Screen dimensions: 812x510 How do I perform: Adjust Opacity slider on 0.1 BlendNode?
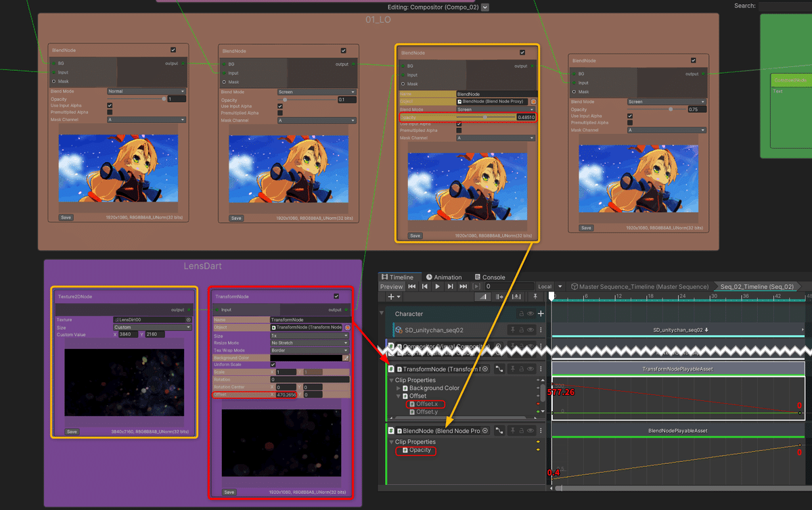tap(307, 99)
